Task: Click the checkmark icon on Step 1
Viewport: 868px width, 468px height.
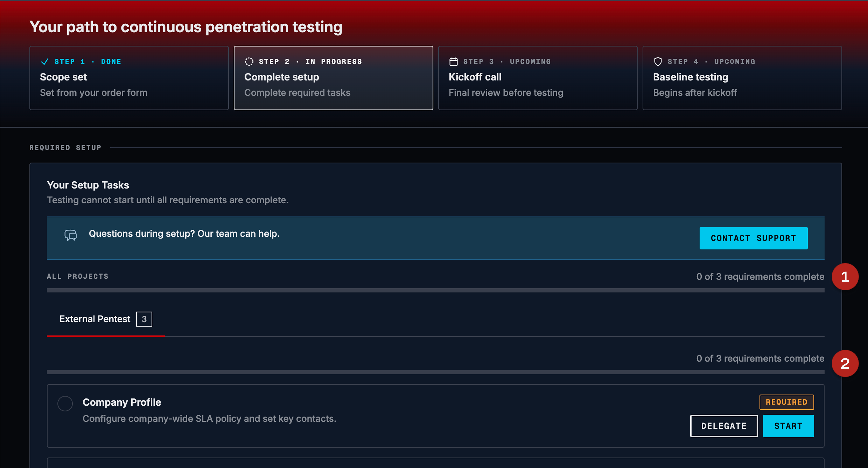Action: [44, 62]
